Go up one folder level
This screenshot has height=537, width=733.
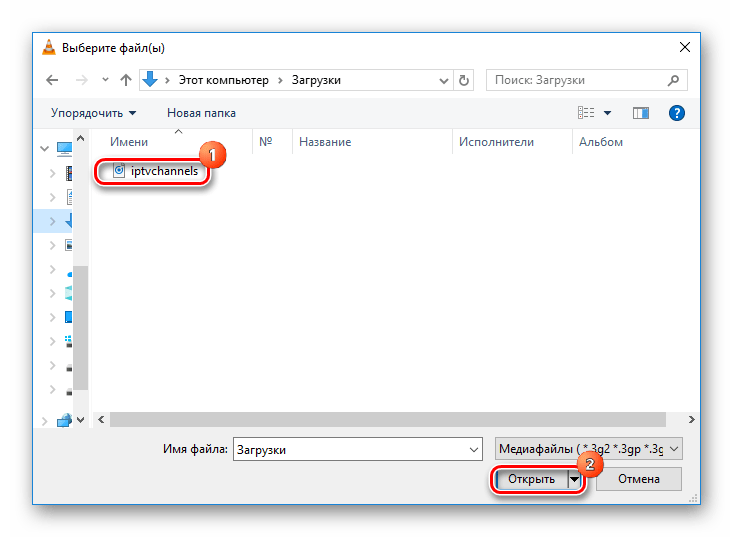(125, 80)
